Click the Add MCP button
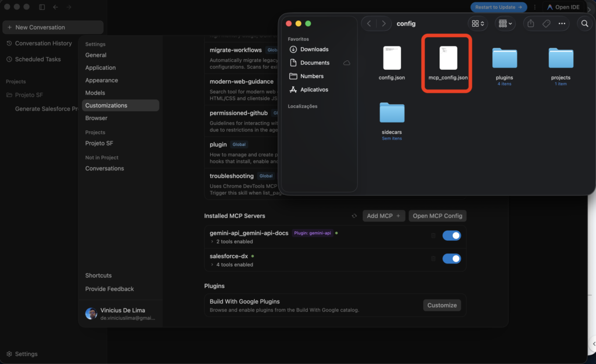Screen dimensions: 596x364 384,216
